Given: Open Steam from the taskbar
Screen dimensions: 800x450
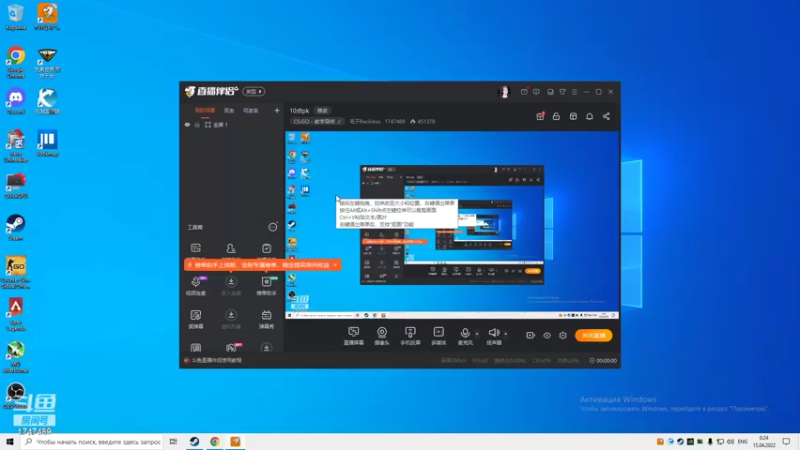Looking at the screenshot, I should [x=194, y=441].
